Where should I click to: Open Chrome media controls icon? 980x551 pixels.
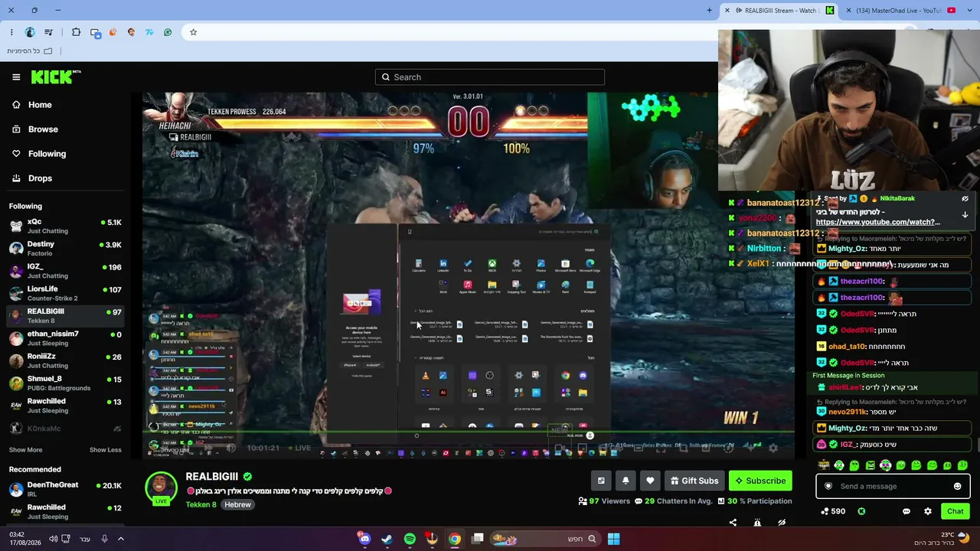[49, 32]
